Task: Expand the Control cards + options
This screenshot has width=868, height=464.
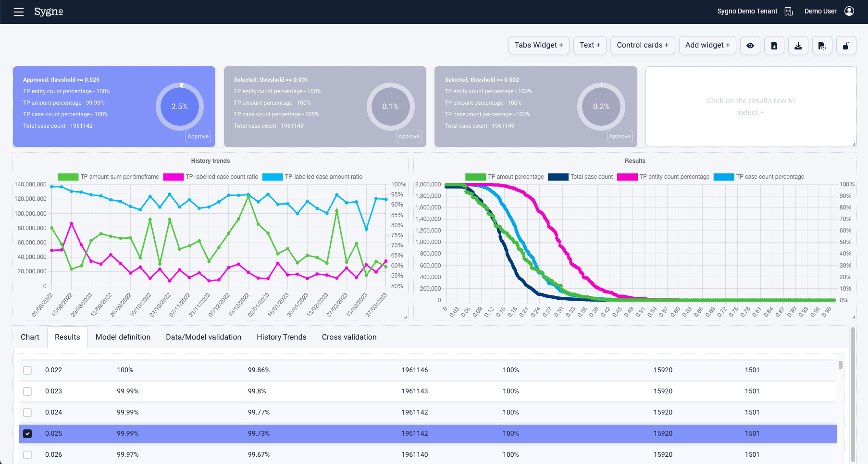Action: pos(642,45)
